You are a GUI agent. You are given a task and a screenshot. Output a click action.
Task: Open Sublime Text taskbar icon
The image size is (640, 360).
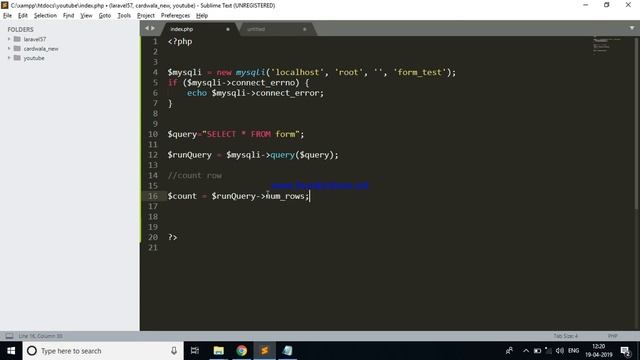(264, 351)
